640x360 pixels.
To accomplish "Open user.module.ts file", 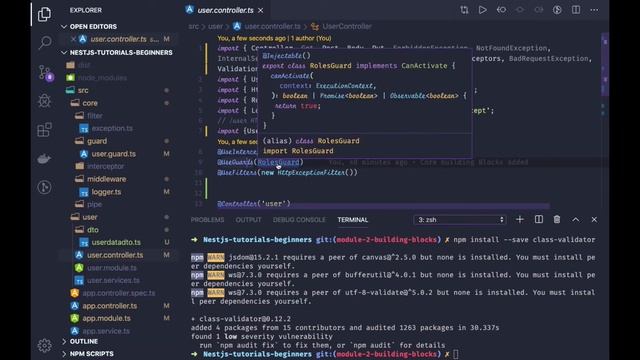I will click(111, 268).
